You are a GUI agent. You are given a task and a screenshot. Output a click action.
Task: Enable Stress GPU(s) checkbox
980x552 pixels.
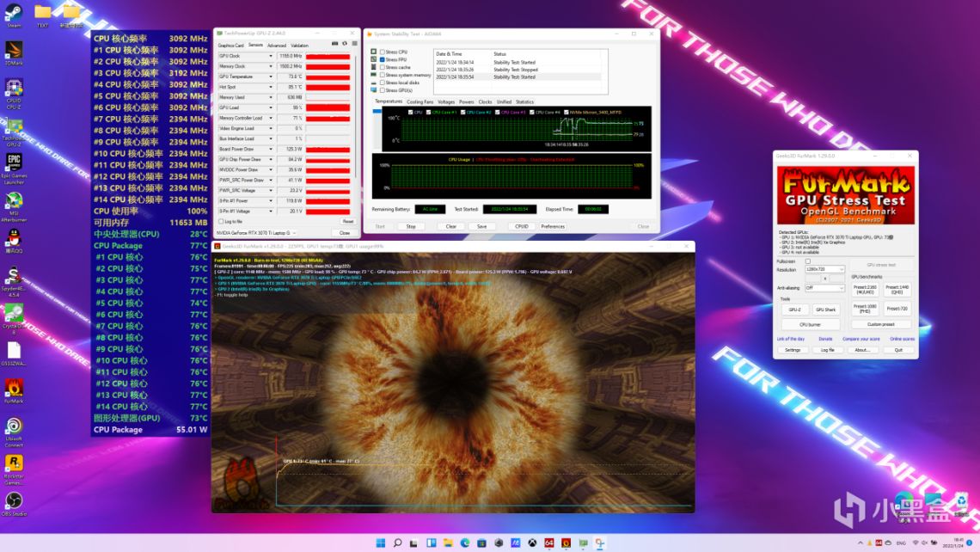(383, 90)
